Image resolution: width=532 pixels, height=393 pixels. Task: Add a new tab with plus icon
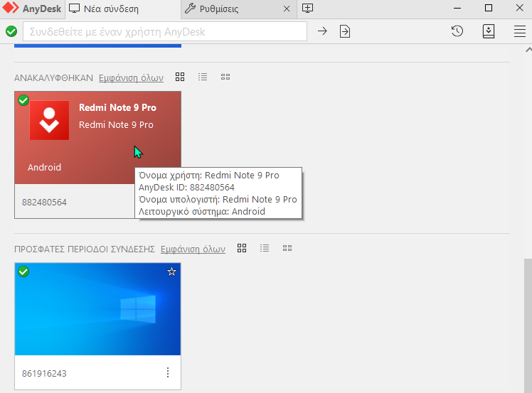point(307,9)
